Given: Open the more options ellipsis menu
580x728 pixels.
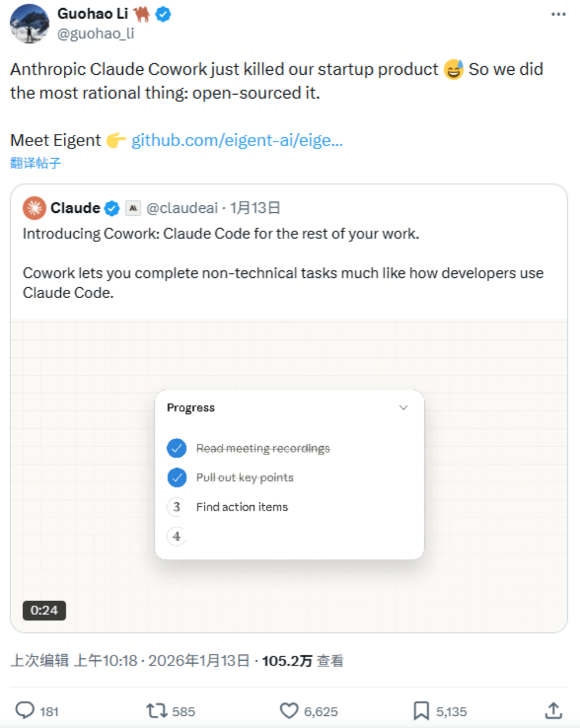Looking at the screenshot, I should [558, 15].
